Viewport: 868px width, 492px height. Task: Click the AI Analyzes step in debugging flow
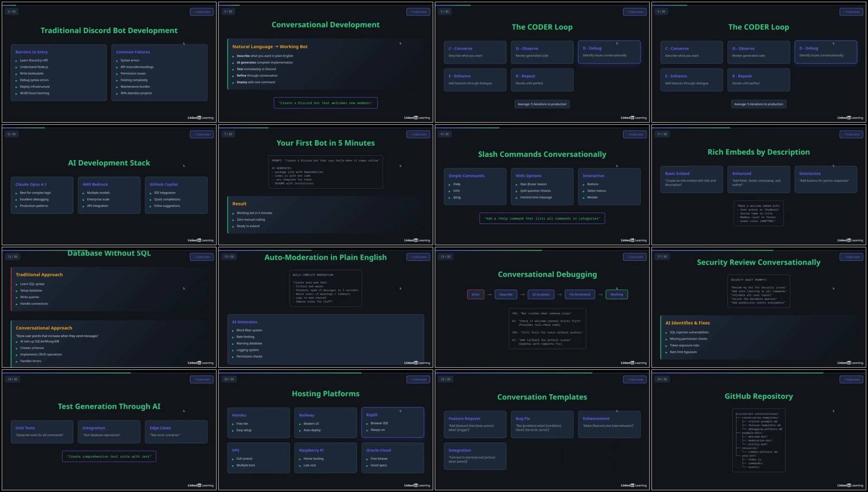tap(541, 294)
